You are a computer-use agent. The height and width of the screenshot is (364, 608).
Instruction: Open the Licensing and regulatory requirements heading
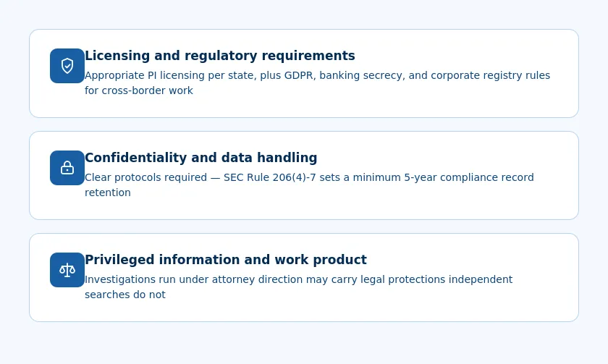220,56
